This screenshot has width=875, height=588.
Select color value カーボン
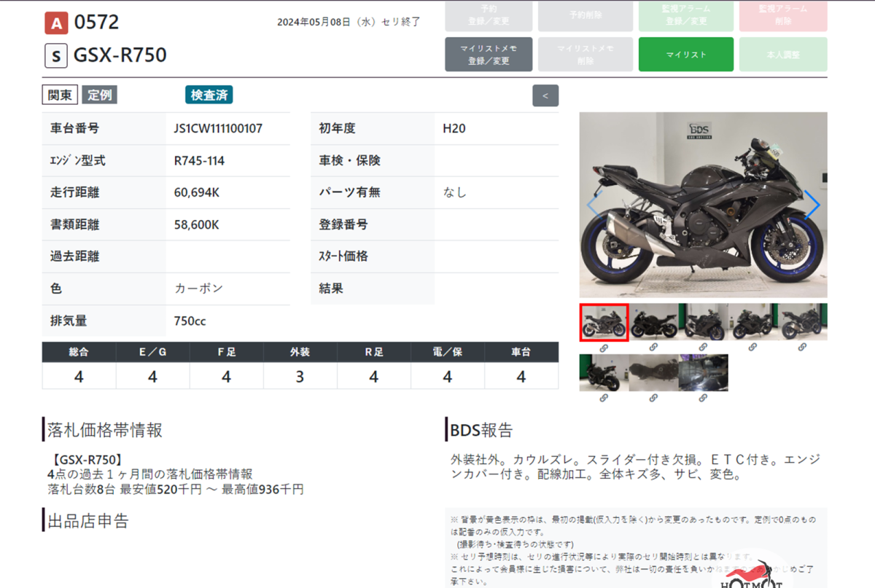199,289
